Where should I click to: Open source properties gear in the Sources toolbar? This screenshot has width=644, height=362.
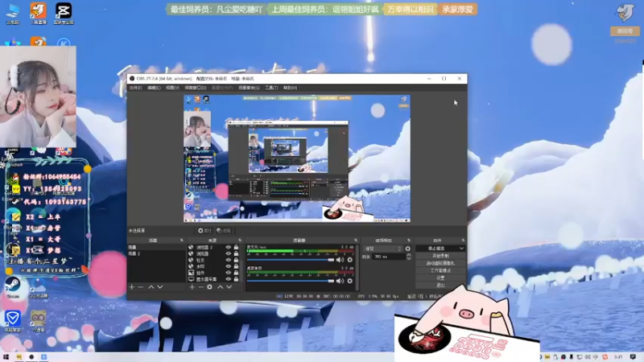[210, 287]
